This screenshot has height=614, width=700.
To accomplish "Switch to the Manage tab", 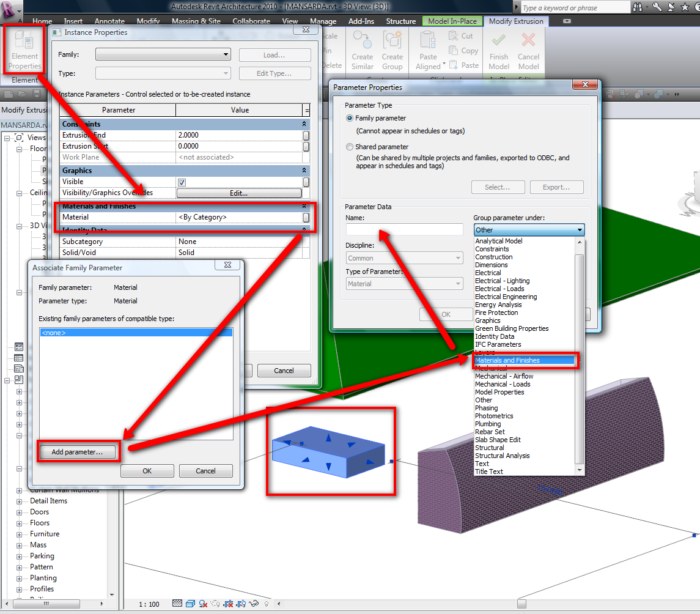I will point(323,21).
